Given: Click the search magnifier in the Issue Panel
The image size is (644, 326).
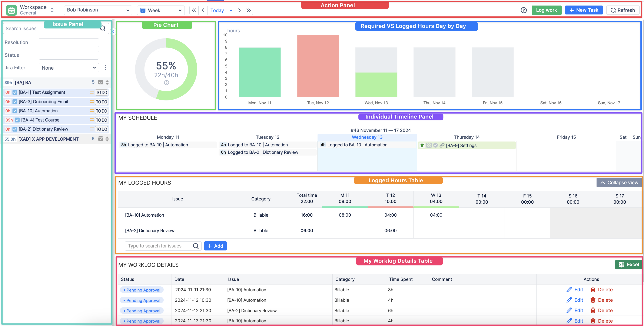Looking at the screenshot, I should pos(103,28).
